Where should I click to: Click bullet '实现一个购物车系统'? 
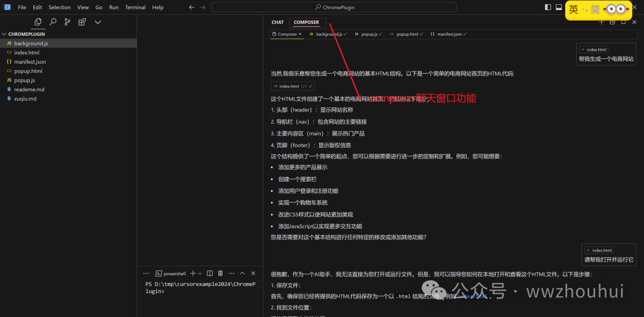pos(303,203)
